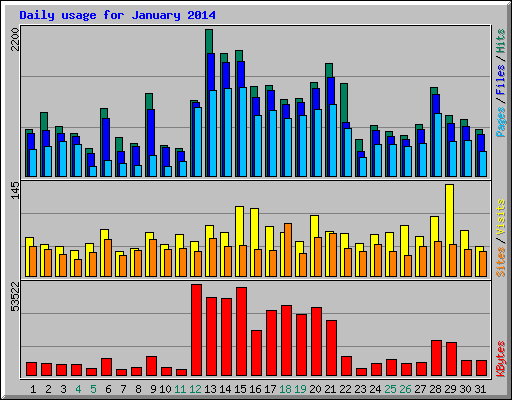Screen dimensions: 512x400
Task: Click day label 14 on the x-axis
Action: click(225, 389)
